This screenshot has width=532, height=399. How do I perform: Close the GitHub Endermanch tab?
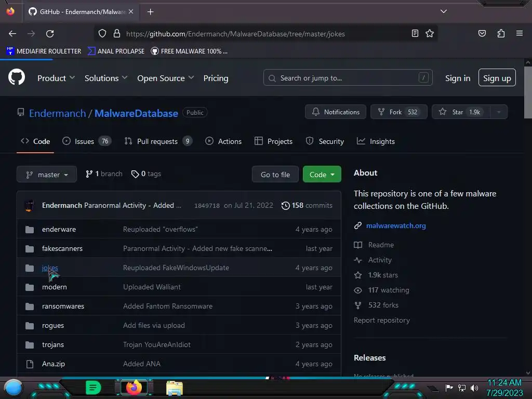click(131, 11)
